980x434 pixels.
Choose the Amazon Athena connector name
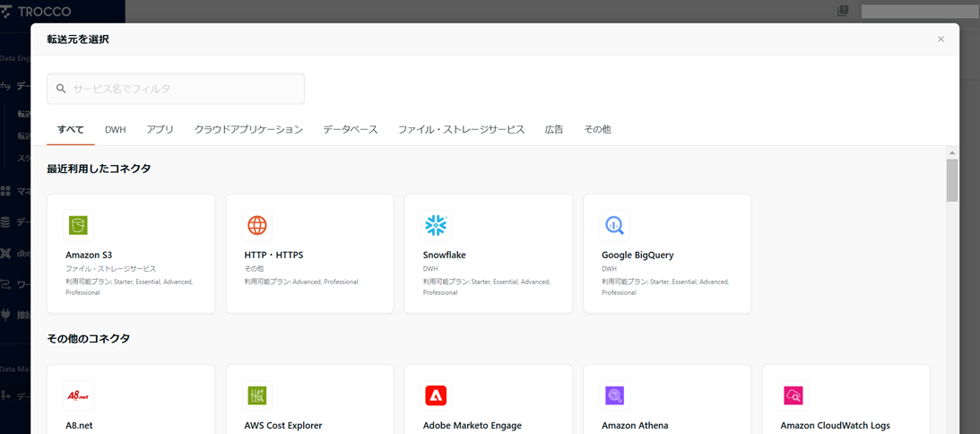click(x=635, y=425)
